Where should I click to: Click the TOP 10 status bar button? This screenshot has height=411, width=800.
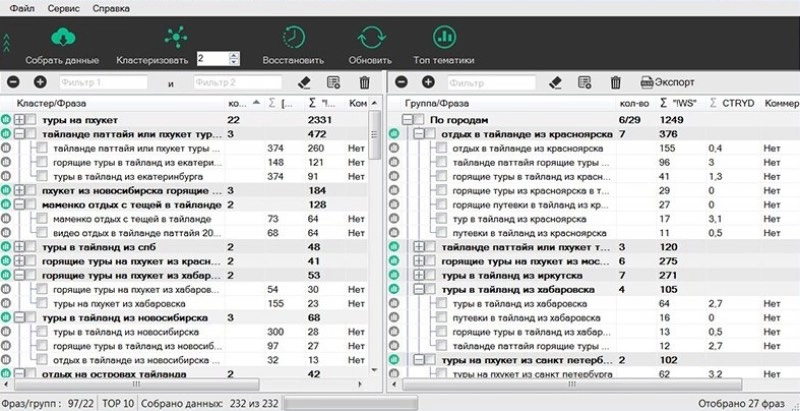coord(118,404)
